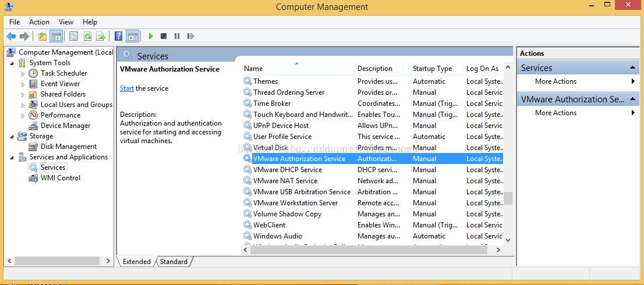Select the Time Broker service
The image size is (644, 285).
(372, 104)
